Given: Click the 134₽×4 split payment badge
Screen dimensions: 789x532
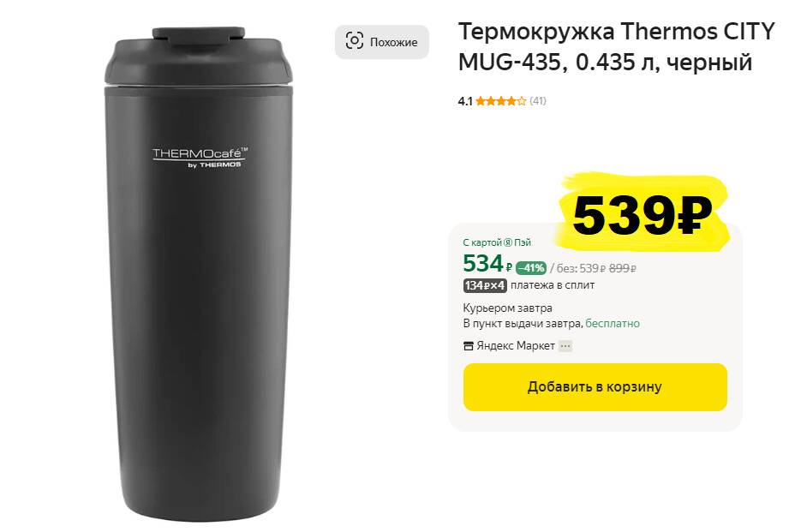Looking at the screenshot, I should [x=485, y=285].
